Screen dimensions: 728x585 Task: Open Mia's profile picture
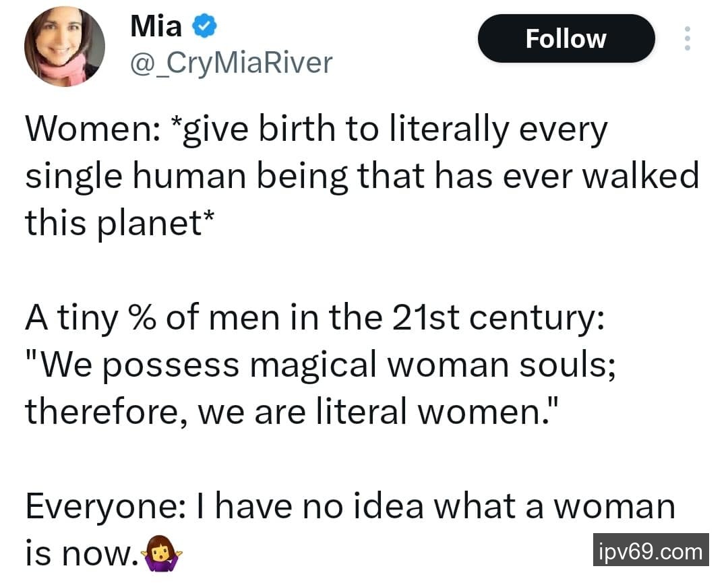click(x=65, y=47)
